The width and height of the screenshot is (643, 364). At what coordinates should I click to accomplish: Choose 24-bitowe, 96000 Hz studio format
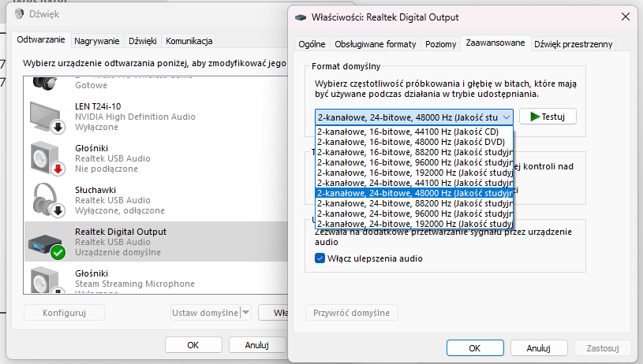[414, 214]
